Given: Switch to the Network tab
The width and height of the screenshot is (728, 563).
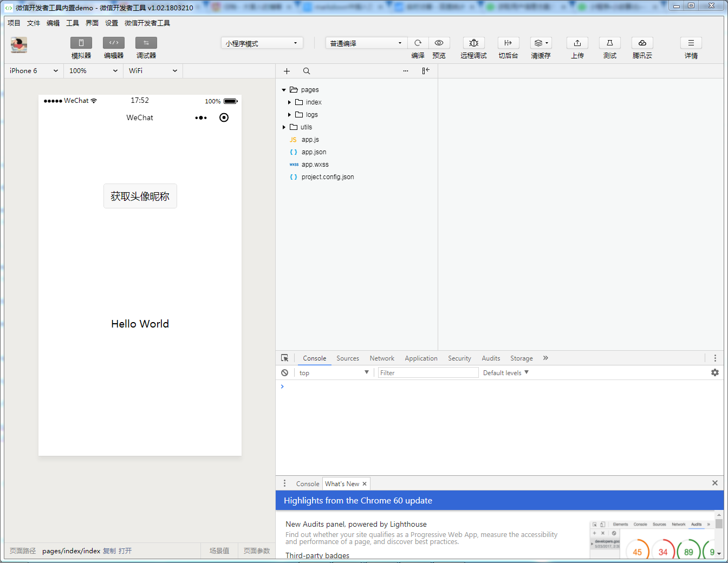Looking at the screenshot, I should coord(382,358).
